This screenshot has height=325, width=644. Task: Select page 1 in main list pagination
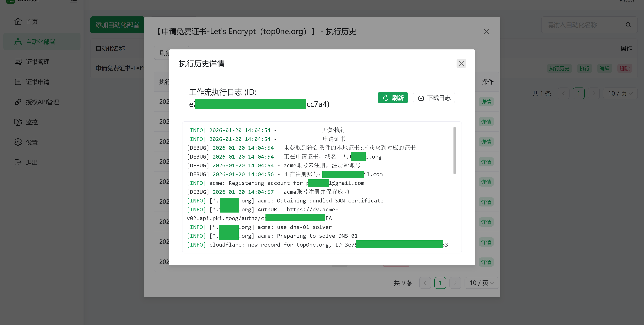point(578,93)
